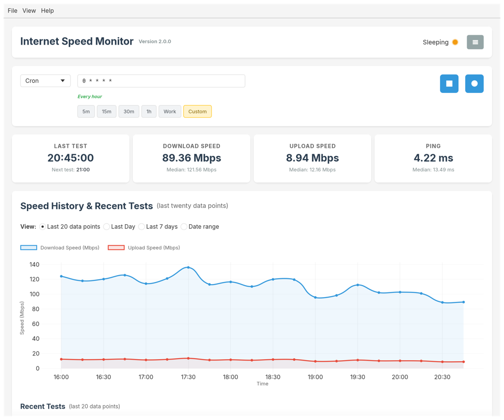Click the Version 2.0.0 label
Screen dimensions: 504x420
(155, 41)
